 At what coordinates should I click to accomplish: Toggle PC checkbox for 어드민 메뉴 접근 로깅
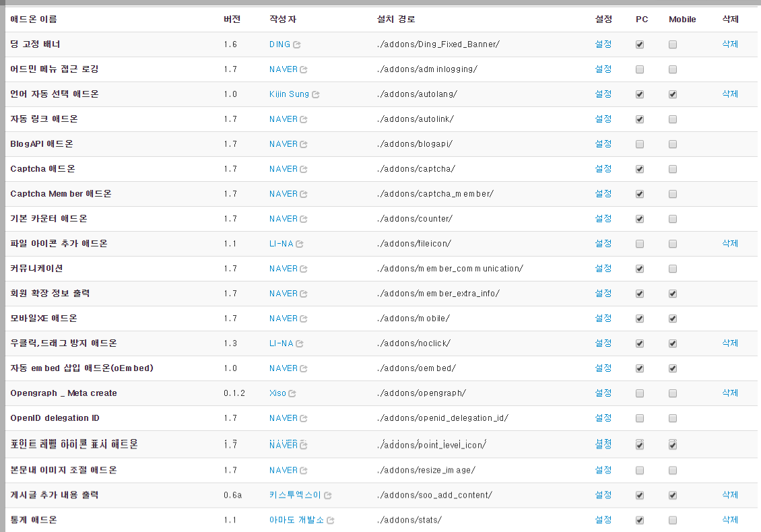click(x=639, y=69)
